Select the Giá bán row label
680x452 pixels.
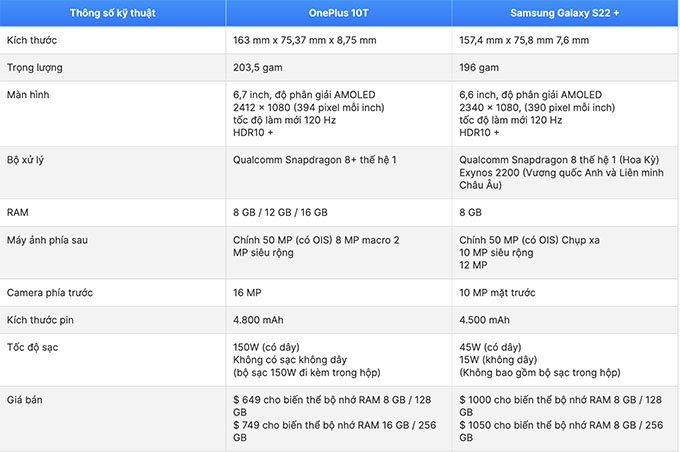pyautogui.click(x=25, y=400)
